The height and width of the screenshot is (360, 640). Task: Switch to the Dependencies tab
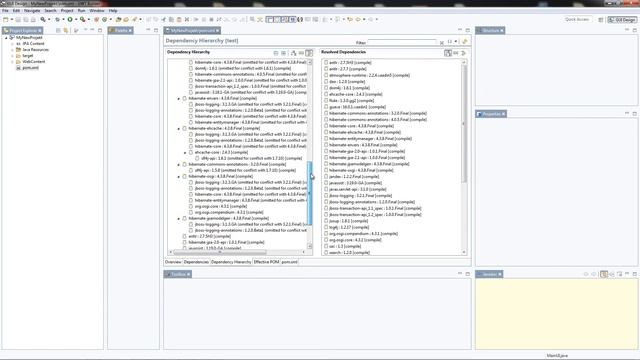196,262
